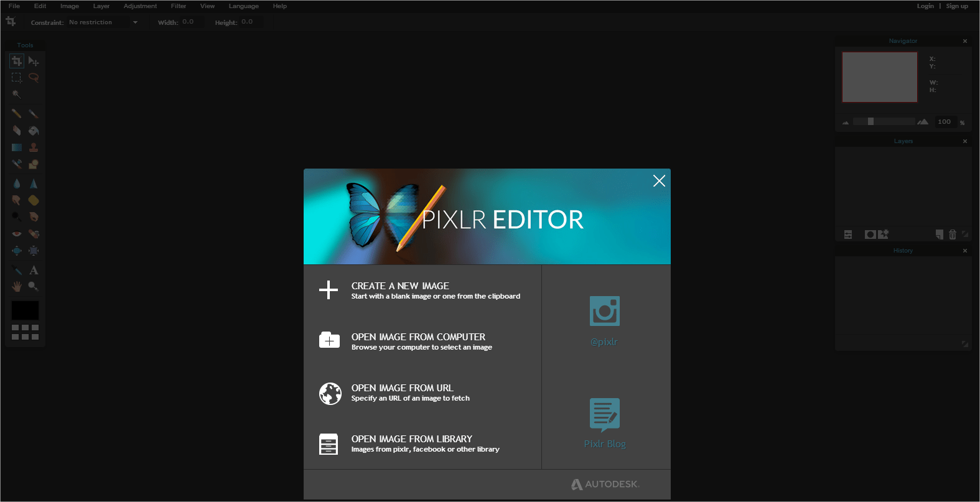Choose the Paint Bucket tool
Image resolution: width=980 pixels, height=502 pixels.
(x=34, y=131)
